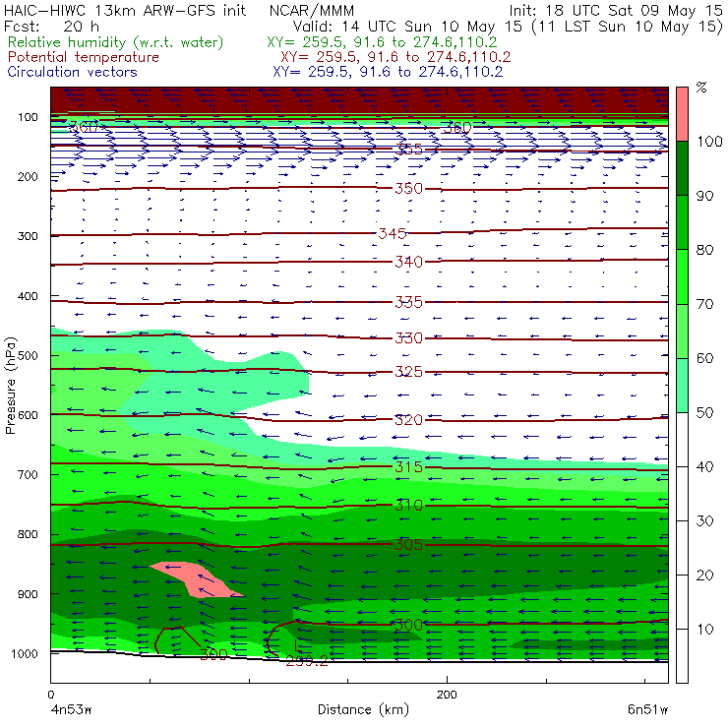Viewport: 728px width, 728px height.
Task: Click the '%' colorbar unit label
Action: [x=701, y=88]
